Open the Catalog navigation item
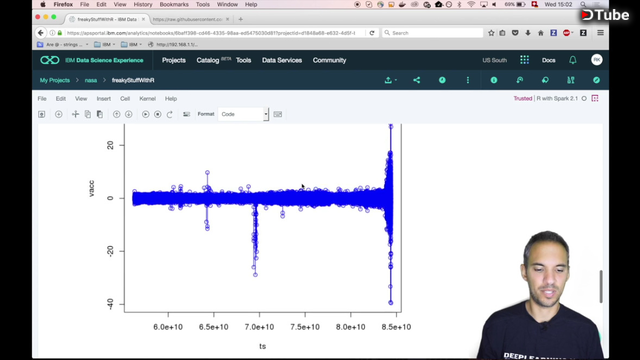640x360 pixels. (208, 60)
